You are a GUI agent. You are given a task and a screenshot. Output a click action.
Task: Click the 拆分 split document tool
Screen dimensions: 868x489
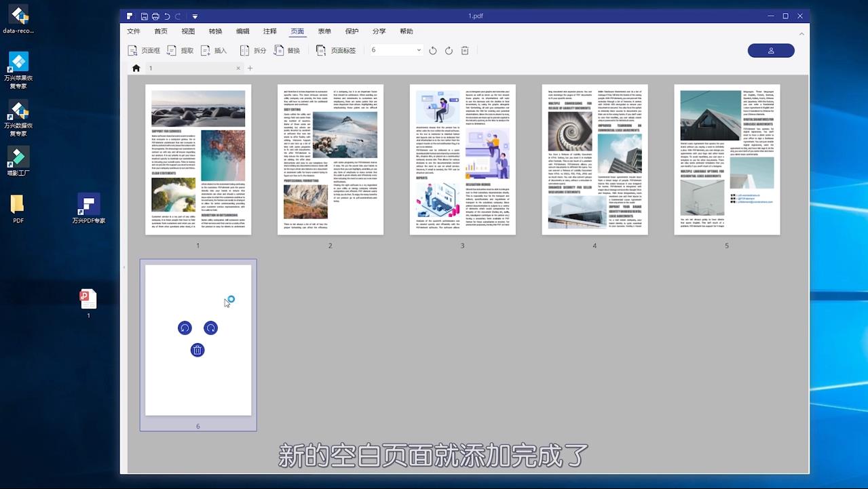(253, 50)
